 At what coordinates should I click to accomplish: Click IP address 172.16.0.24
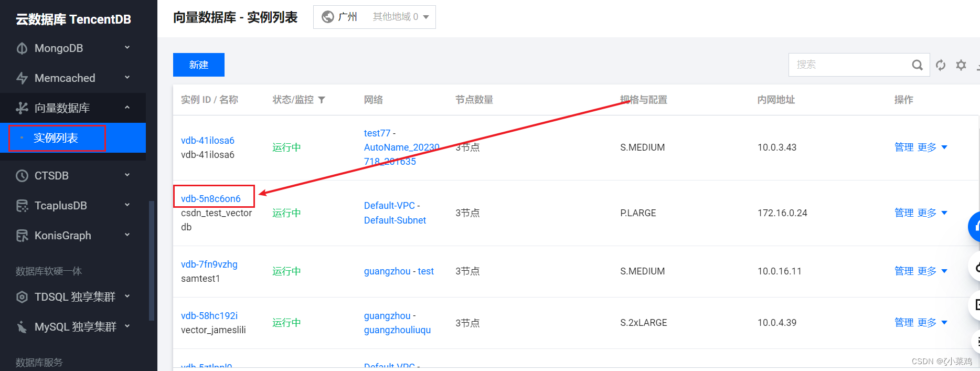(782, 213)
